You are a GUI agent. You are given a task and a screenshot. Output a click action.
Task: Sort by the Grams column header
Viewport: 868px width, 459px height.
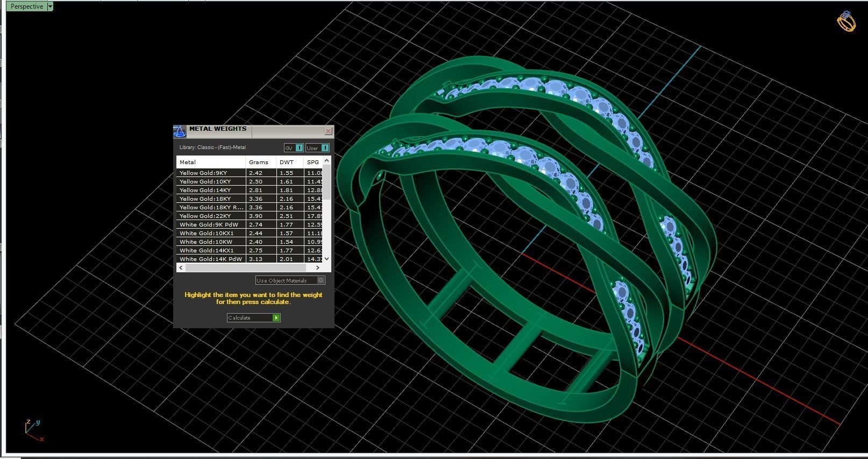261,162
